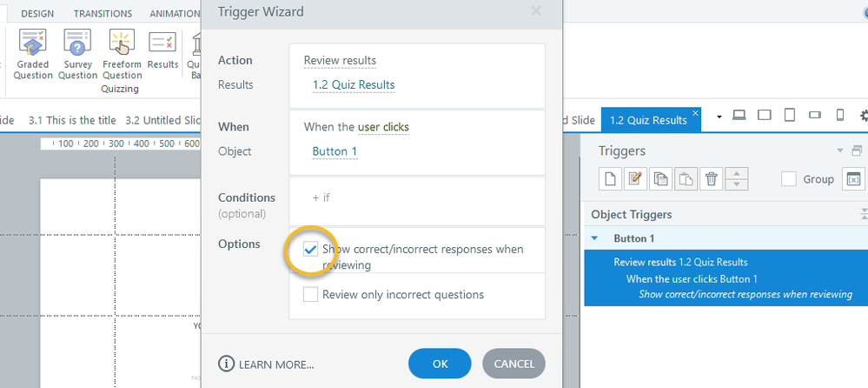868x388 pixels.
Task: Switch to 3.1 This is the title tab
Action: [x=72, y=120]
